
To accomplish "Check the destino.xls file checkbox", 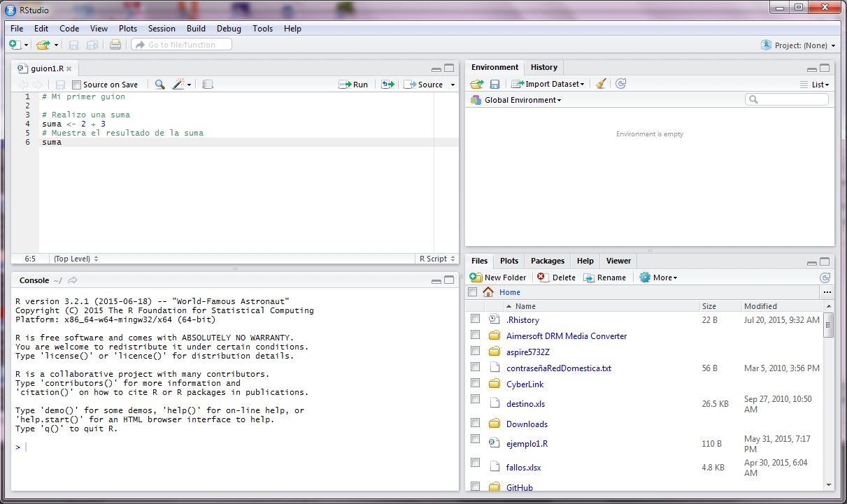I will (475, 399).
